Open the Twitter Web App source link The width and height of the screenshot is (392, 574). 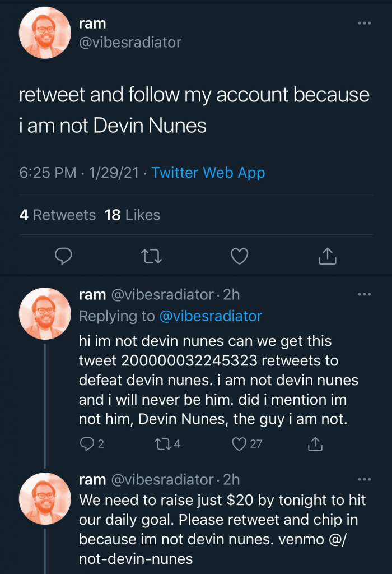pyautogui.click(x=208, y=173)
